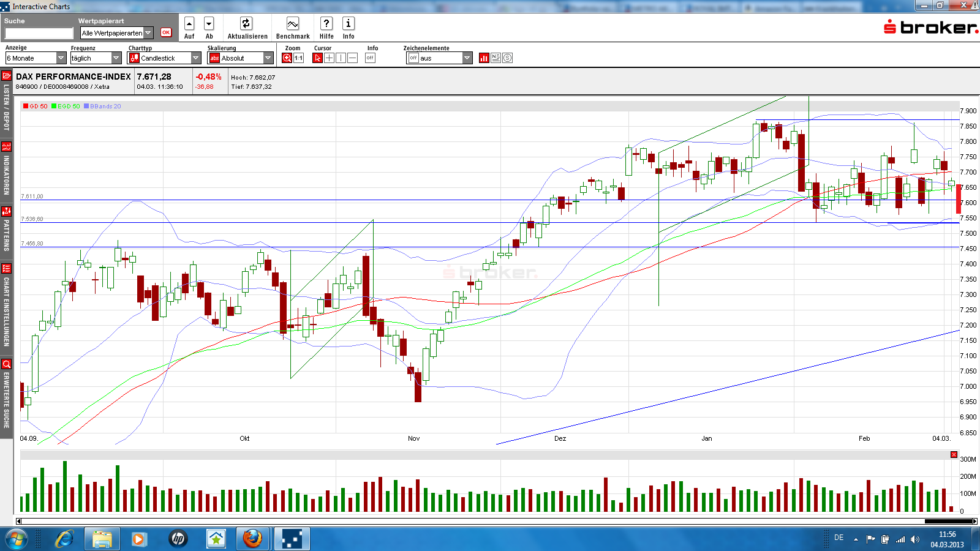The image size is (980, 551).
Task: Click the Auf up arrow button
Action: (x=189, y=24)
